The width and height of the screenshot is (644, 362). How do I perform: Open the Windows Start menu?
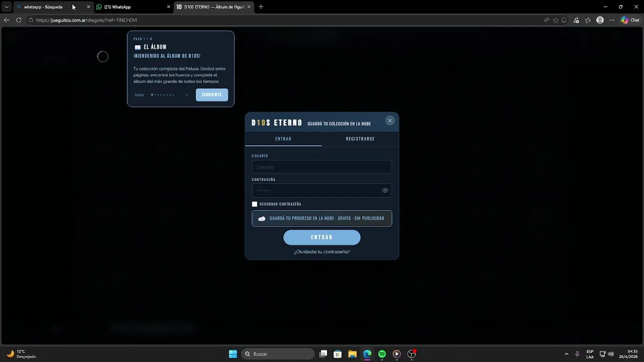click(x=233, y=354)
